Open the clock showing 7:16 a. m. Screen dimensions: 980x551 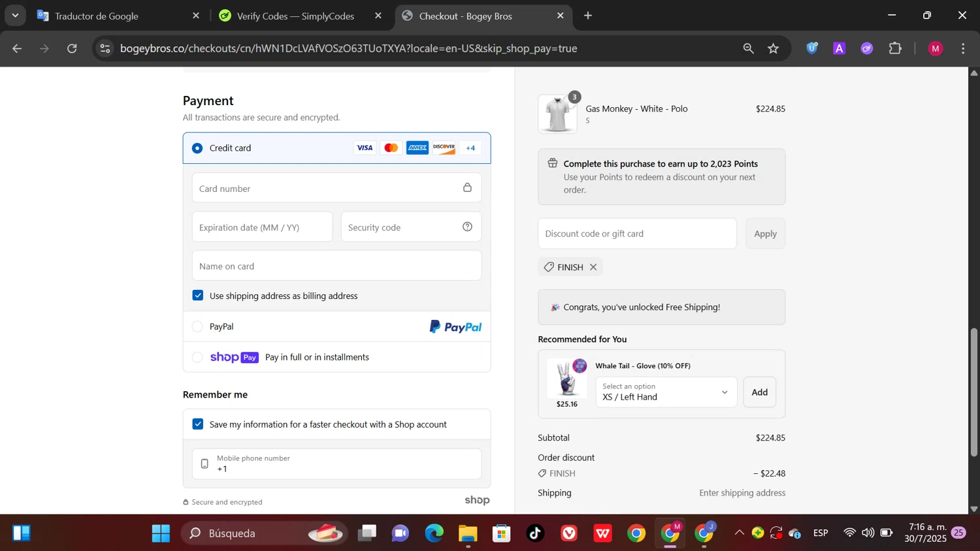(x=925, y=533)
